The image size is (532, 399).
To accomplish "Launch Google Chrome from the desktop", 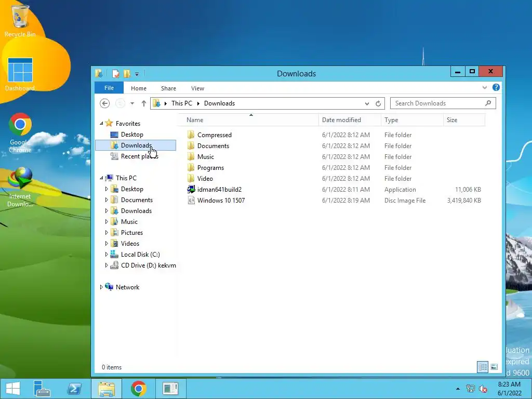I will click(20, 132).
